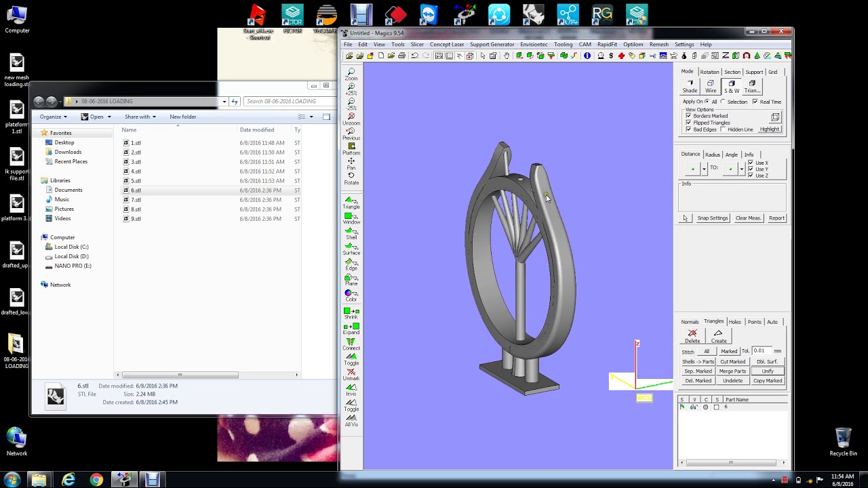
Task: Toggle the Use Y checkbox
Action: (x=750, y=169)
